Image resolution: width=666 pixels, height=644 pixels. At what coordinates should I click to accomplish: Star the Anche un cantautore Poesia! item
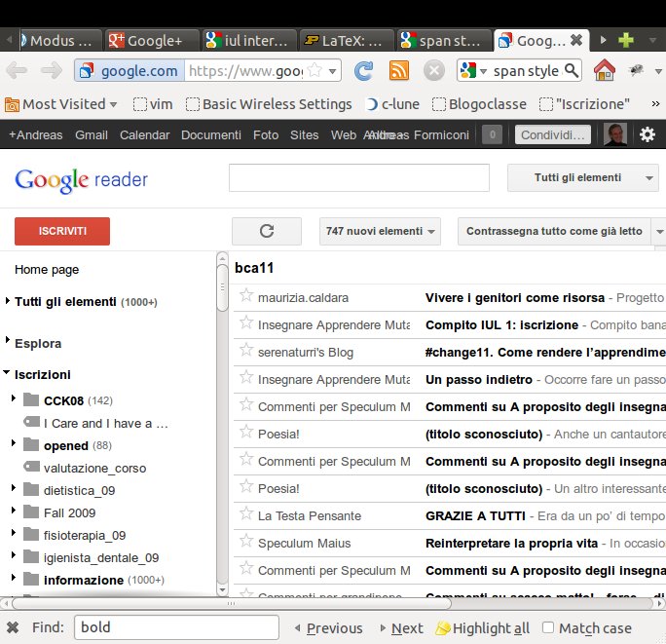(246, 431)
